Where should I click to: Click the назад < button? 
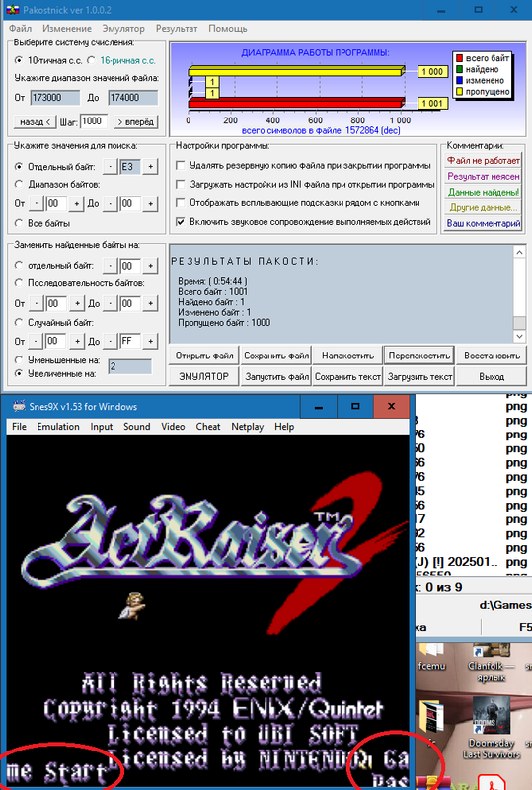click(x=35, y=121)
